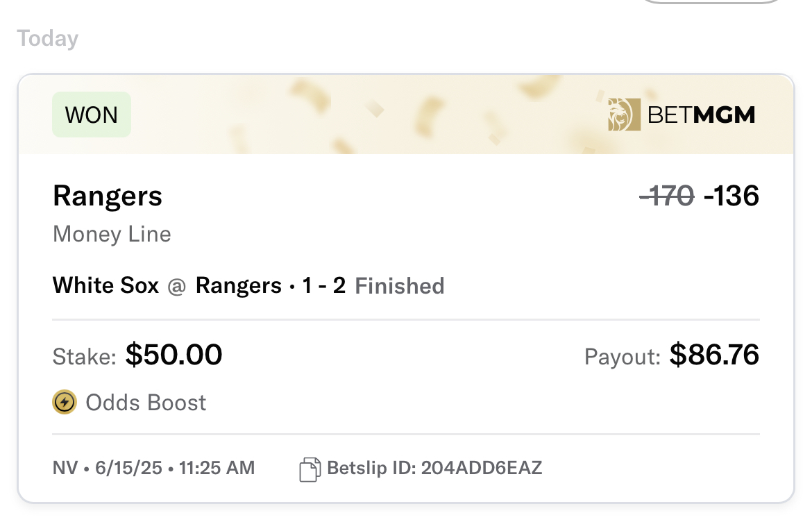
Task: Click the green WON status badge
Action: [x=92, y=115]
